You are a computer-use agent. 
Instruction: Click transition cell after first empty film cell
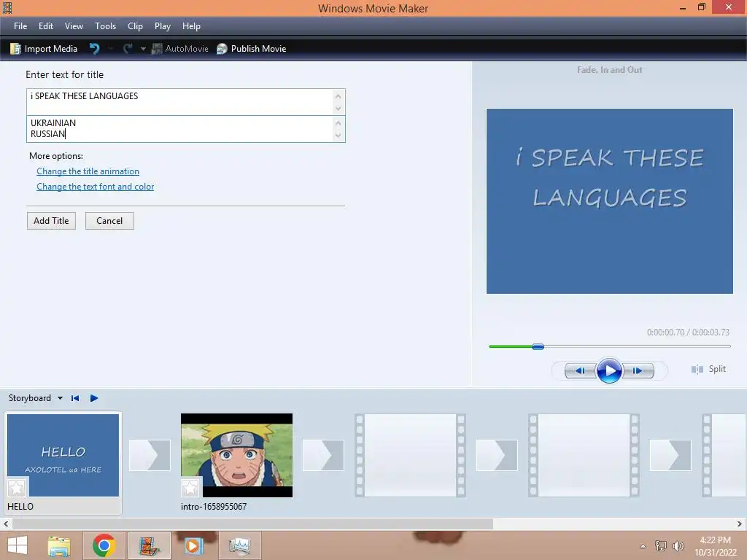pos(497,456)
